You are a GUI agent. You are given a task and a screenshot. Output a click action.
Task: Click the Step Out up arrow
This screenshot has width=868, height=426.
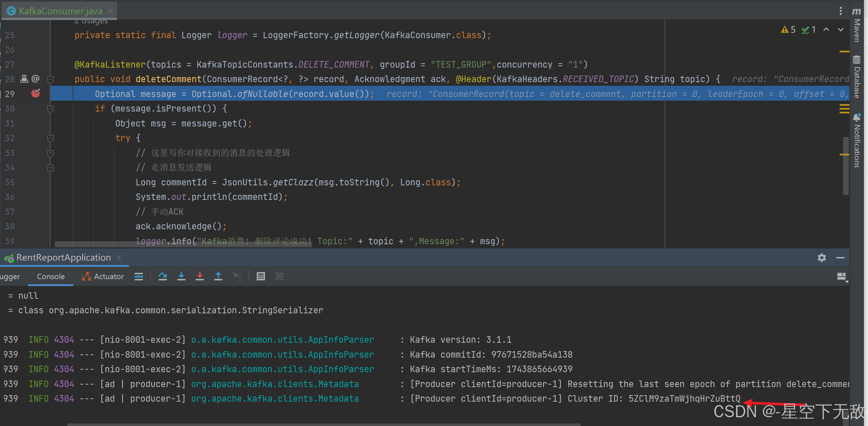coord(218,276)
